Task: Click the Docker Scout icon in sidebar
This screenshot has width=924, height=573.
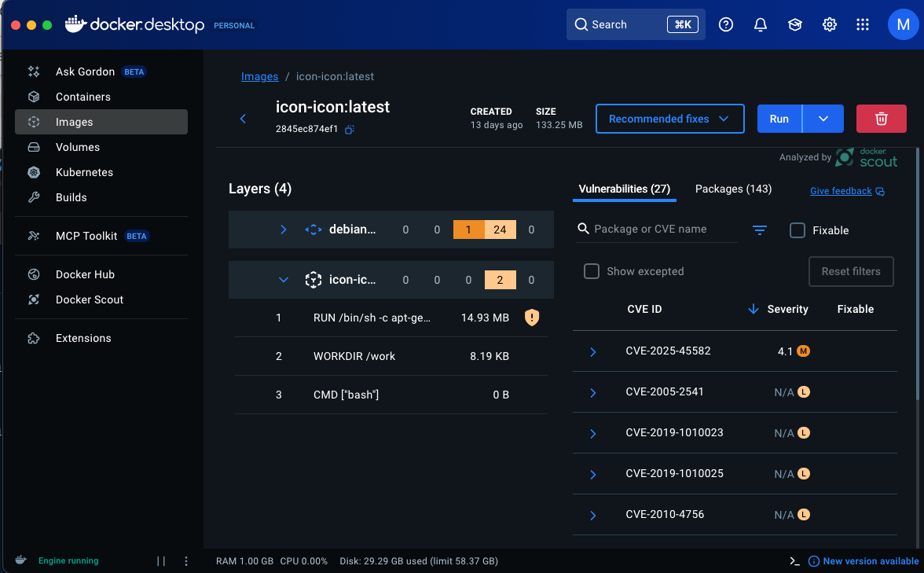Action: click(34, 299)
